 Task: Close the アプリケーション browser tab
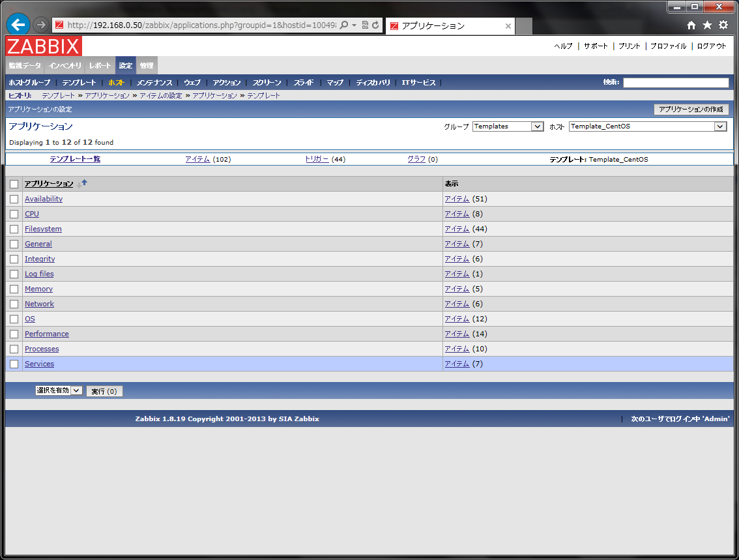(508, 26)
